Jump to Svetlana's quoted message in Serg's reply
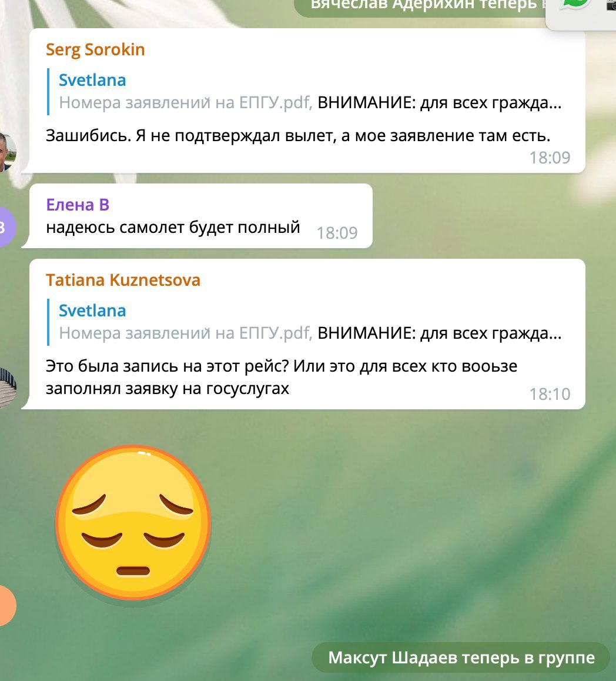Screen dimensions: 616x681 click(304, 92)
